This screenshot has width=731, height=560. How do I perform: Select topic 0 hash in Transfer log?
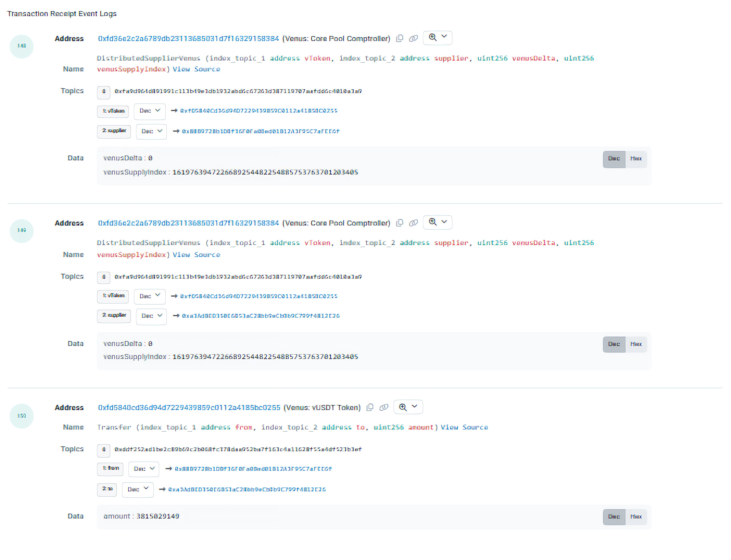point(238,449)
